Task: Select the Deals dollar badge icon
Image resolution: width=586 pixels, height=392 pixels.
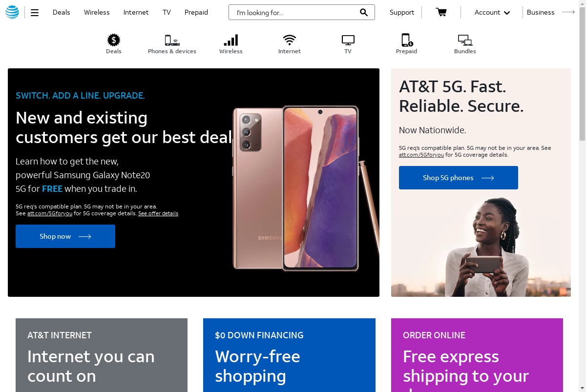Action: pyautogui.click(x=114, y=40)
